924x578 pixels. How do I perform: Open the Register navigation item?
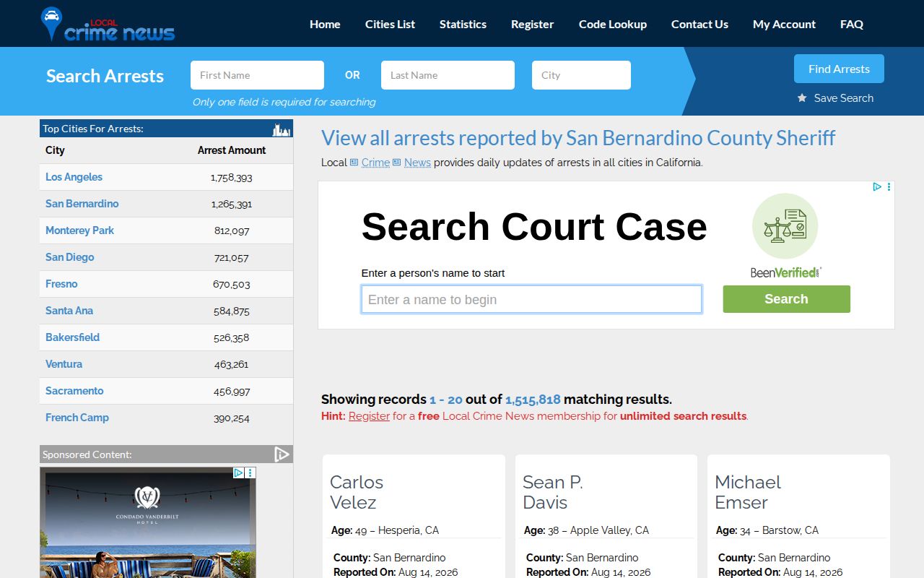click(x=532, y=24)
